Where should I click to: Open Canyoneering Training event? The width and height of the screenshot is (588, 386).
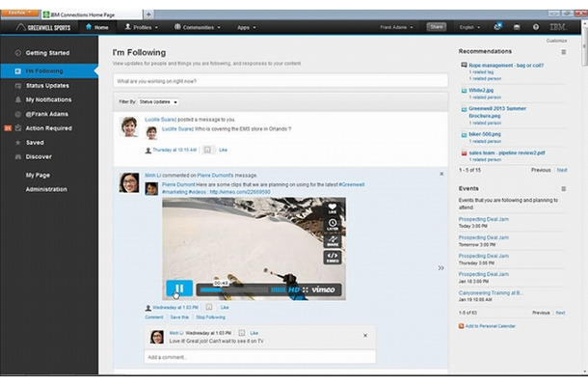[491, 293]
